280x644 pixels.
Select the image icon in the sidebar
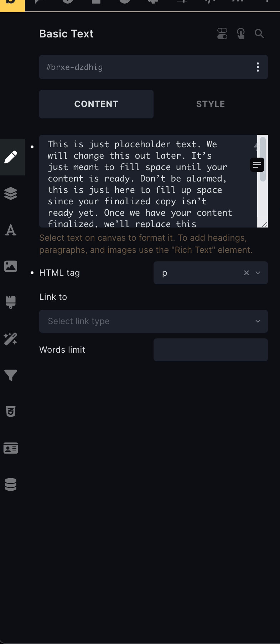pyautogui.click(x=11, y=266)
